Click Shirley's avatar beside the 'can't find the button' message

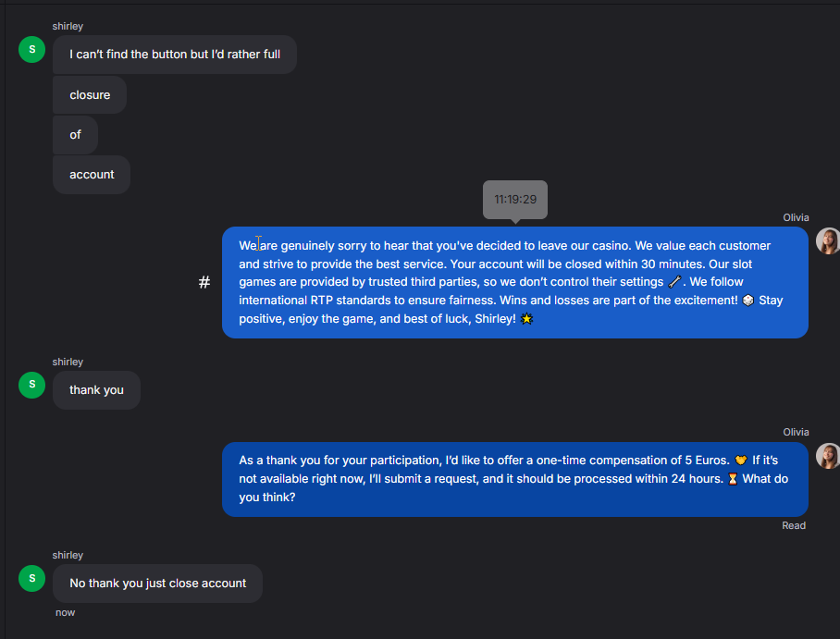tap(32, 50)
